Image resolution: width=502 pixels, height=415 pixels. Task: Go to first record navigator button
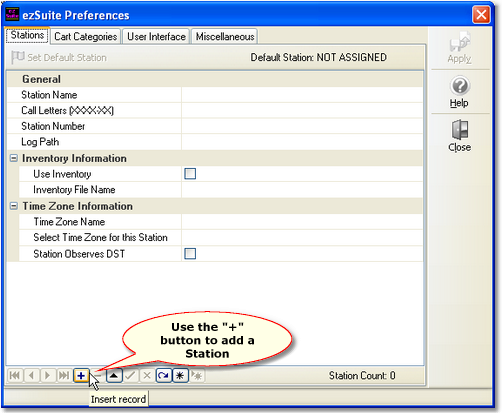pyautogui.click(x=15, y=376)
